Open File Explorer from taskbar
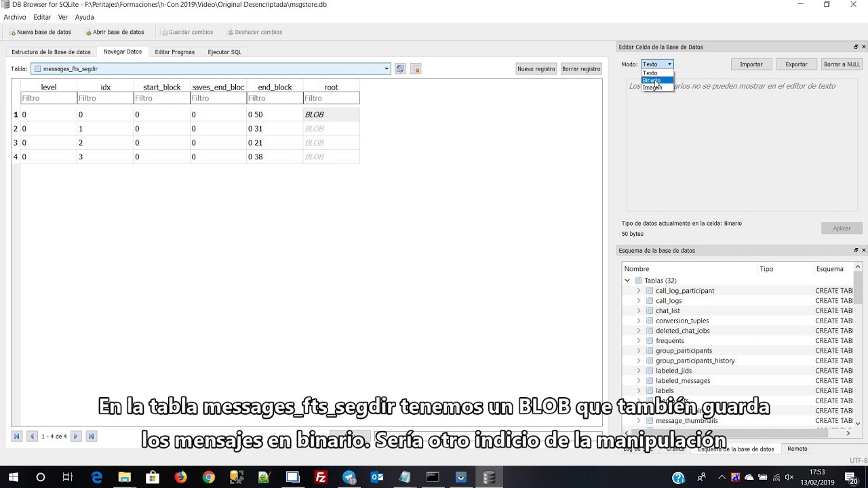Image resolution: width=868 pixels, height=488 pixels. pos(125,477)
